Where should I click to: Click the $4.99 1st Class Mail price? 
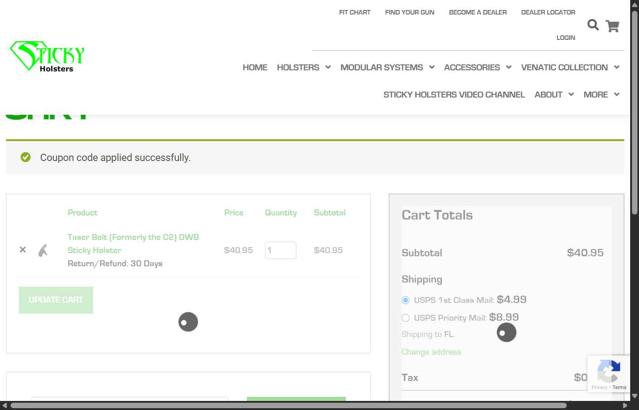click(x=511, y=300)
